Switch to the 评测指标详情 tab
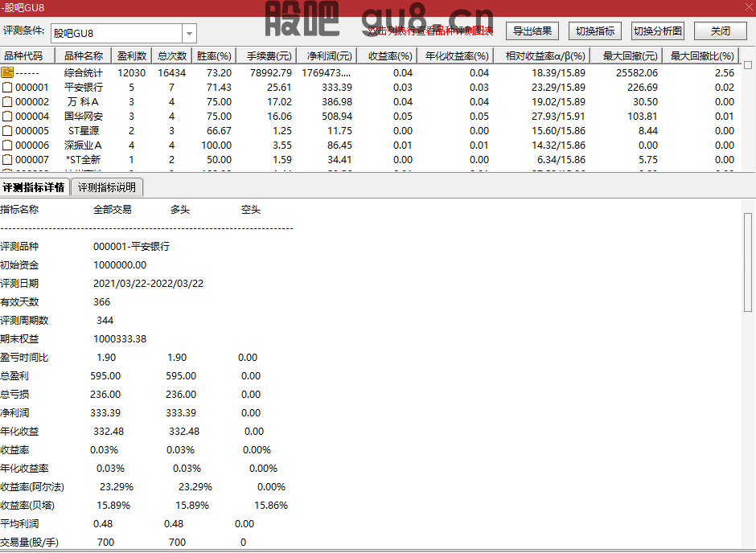 [x=34, y=187]
